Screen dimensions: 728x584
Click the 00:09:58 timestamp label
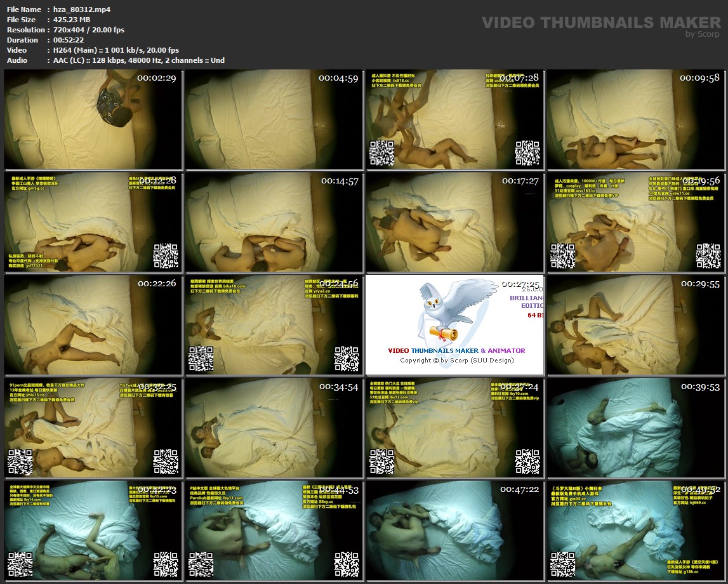[x=699, y=78]
